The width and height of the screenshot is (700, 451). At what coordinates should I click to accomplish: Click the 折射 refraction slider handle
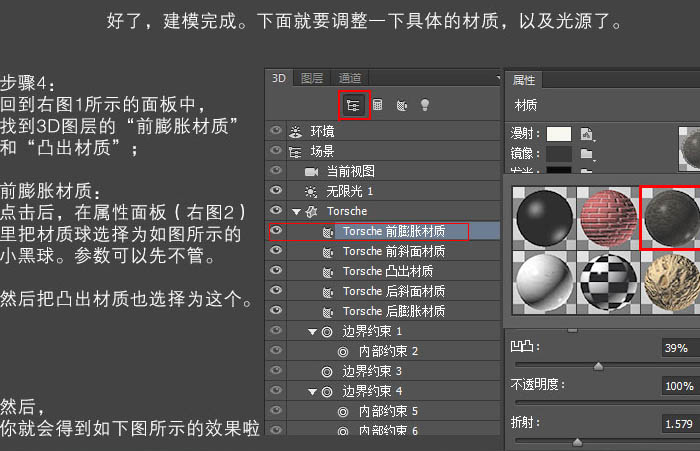click(x=577, y=442)
